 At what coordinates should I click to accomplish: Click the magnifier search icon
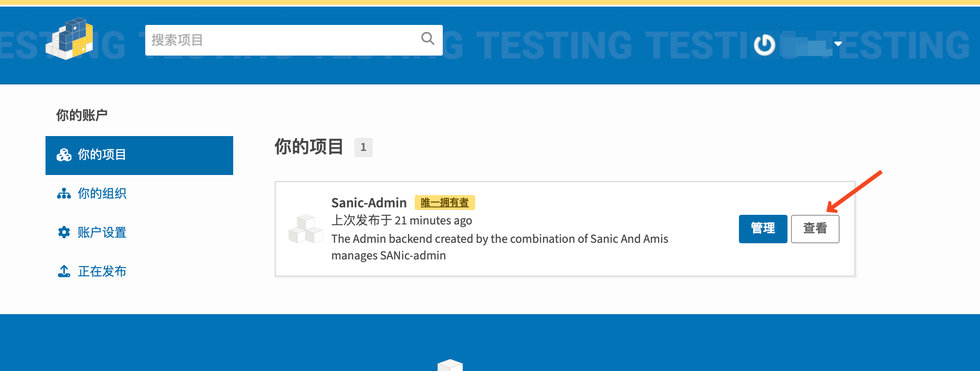[x=428, y=39]
